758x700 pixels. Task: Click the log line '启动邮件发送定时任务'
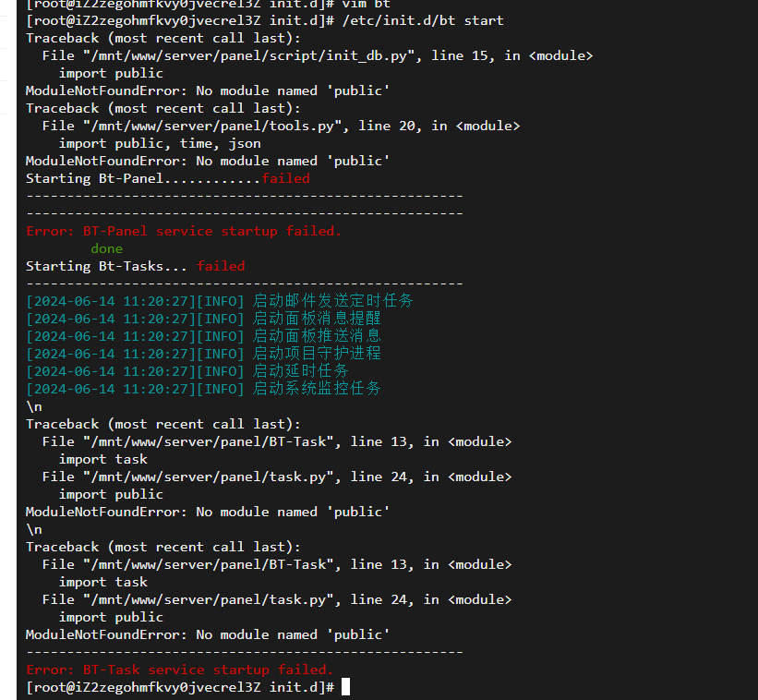220,301
